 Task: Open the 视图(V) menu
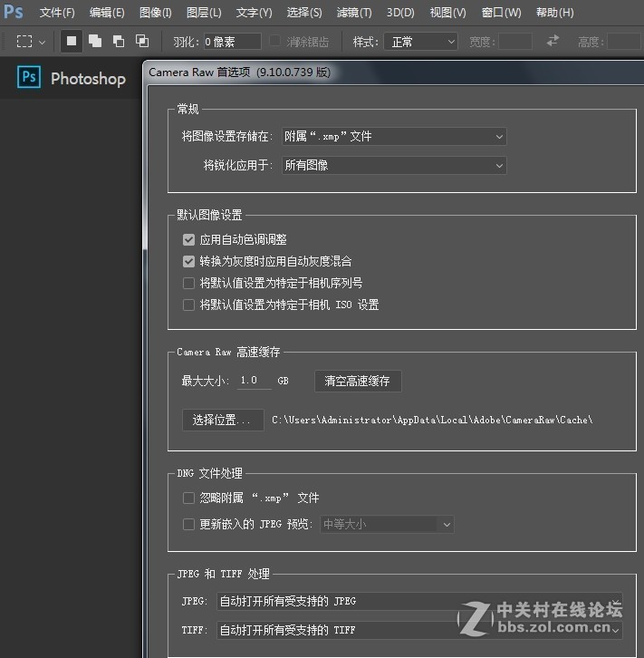tap(447, 13)
